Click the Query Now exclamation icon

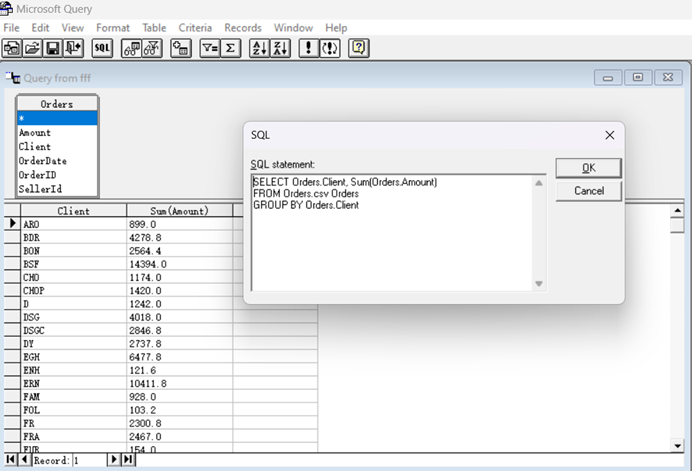(309, 48)
